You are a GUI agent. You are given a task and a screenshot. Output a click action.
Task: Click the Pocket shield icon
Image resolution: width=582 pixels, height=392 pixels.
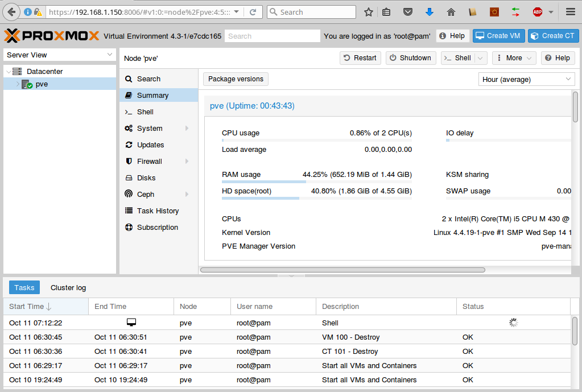click(408, 13)
